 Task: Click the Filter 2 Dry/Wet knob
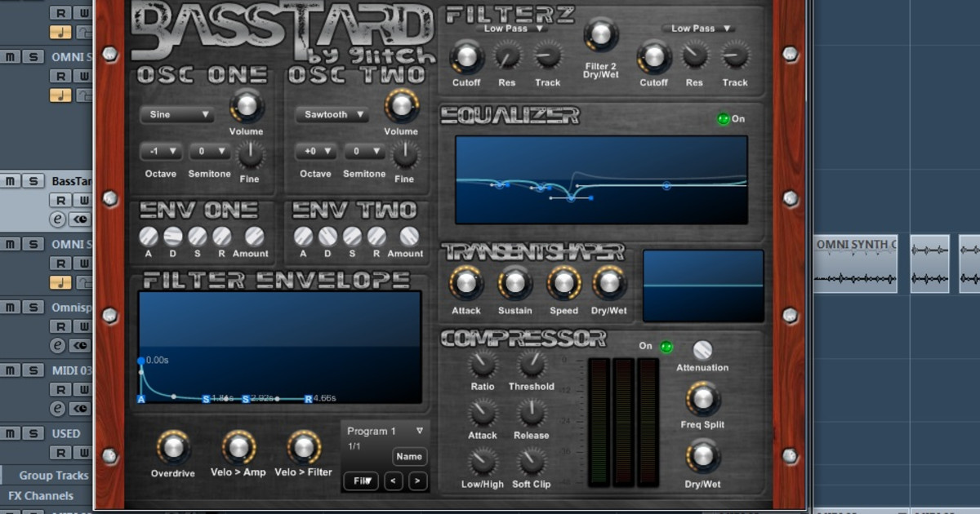601,37
